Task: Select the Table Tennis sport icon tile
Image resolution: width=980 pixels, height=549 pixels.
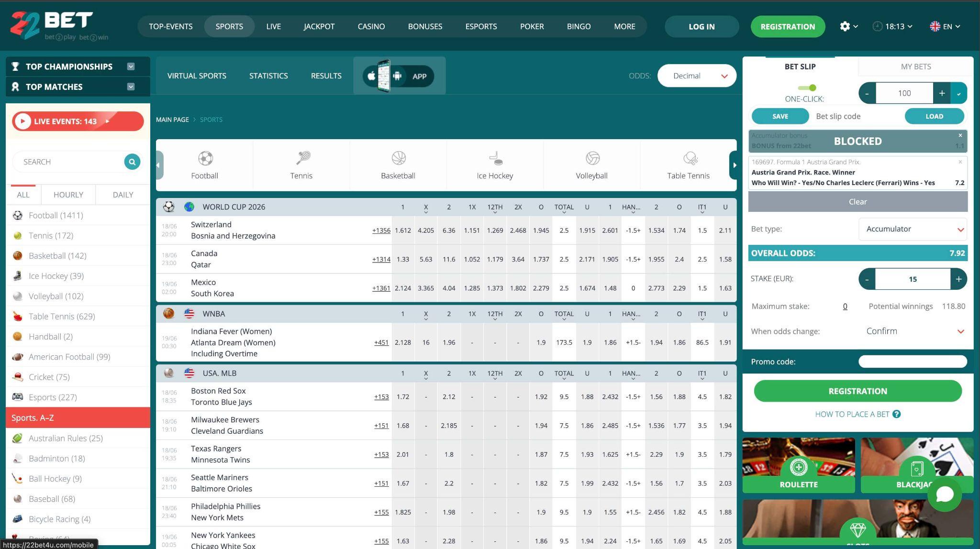Action: (688, 165)
